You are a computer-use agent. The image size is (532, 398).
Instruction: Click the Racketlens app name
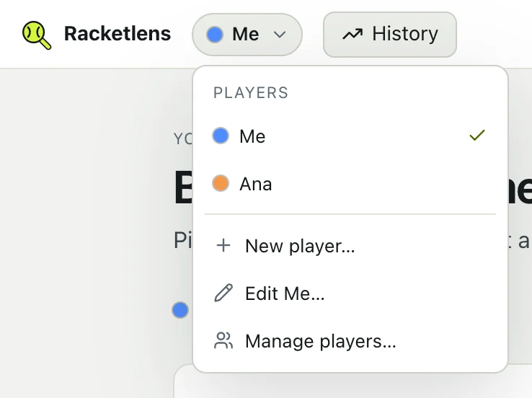click(x=118, y=34)
